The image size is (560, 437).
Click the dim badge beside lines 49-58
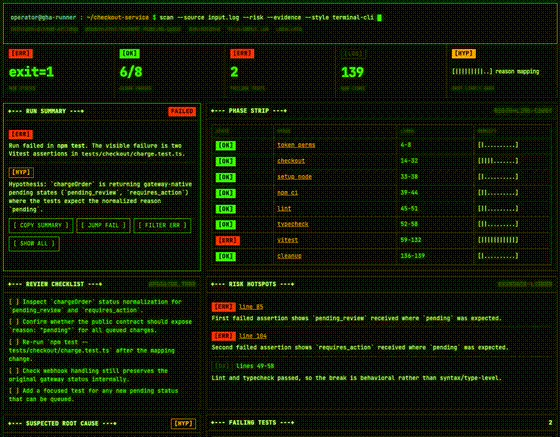coord(222,366)
